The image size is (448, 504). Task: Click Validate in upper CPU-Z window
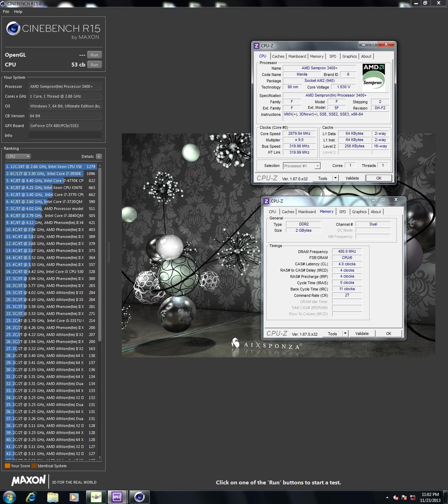[352, 178]
